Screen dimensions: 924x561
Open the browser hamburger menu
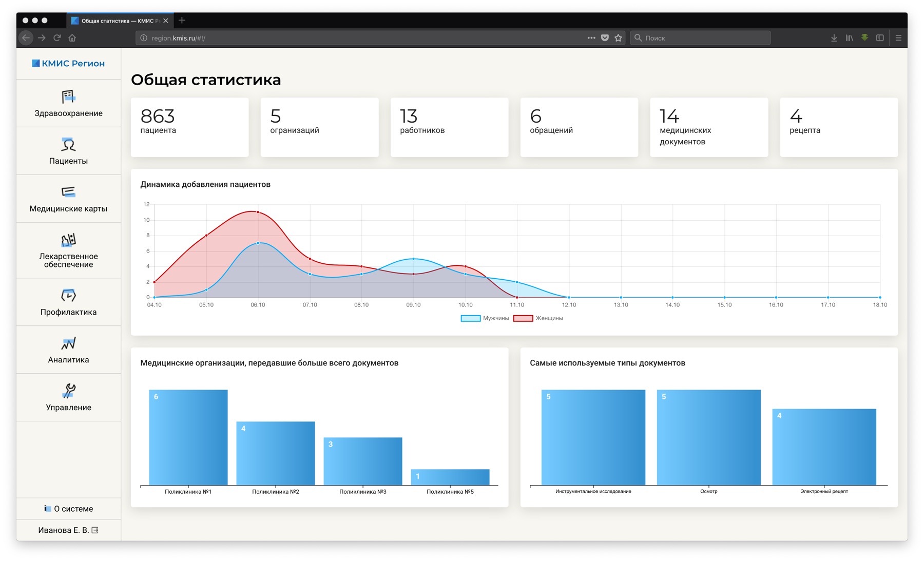tap(898, 38)
